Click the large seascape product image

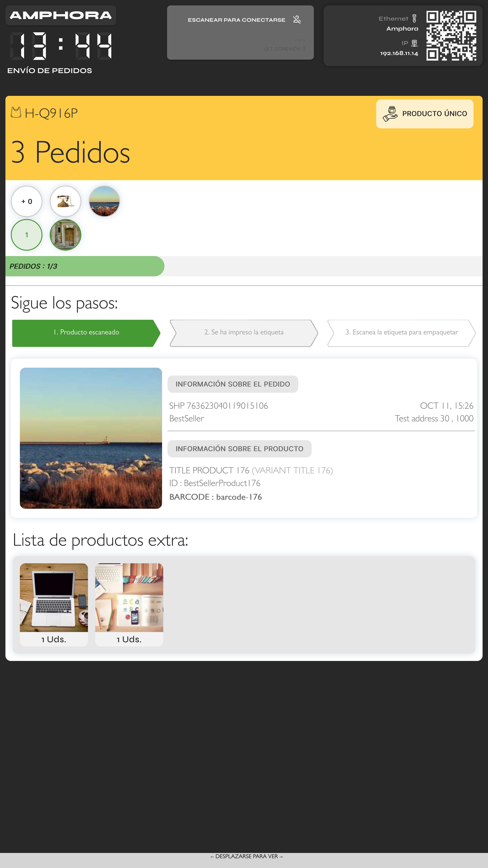(91, 438)
